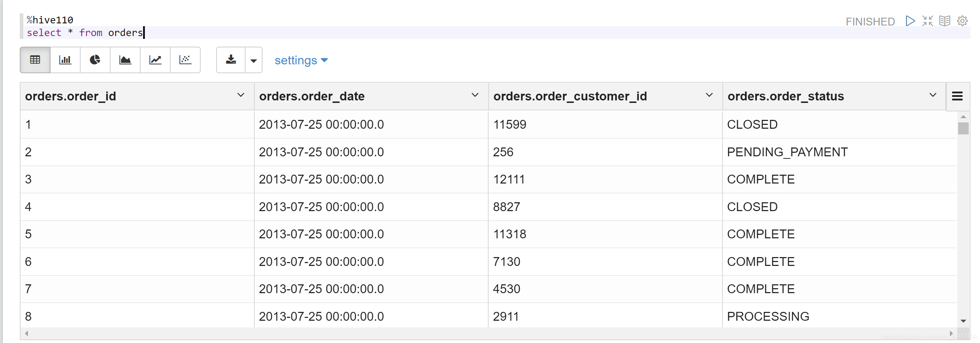This screenshot has width=980, height=343.
Task: Toggle output with the book icon
Action: [x=945, y=21]
